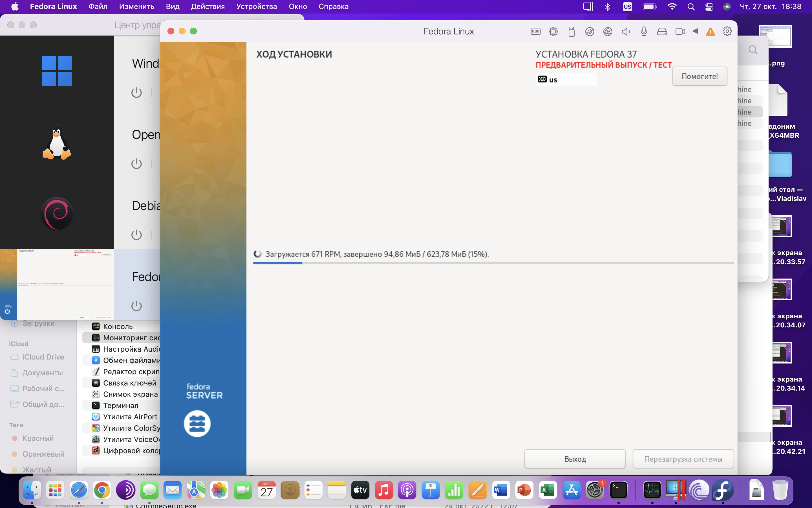Click the speaker sound icon in VM toolbar
812x508 pixels.
tap(626, 32)
